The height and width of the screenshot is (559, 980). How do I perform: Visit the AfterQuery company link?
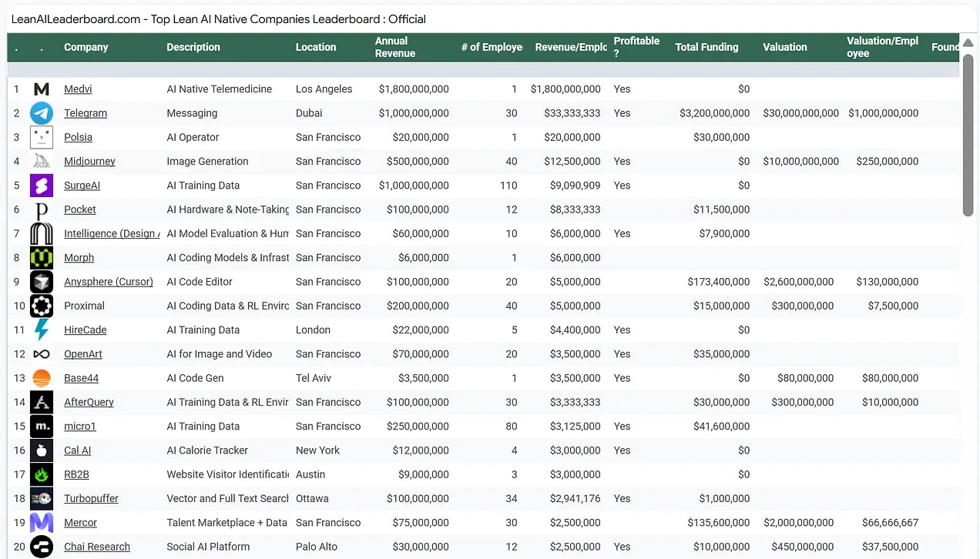point(89,402)
